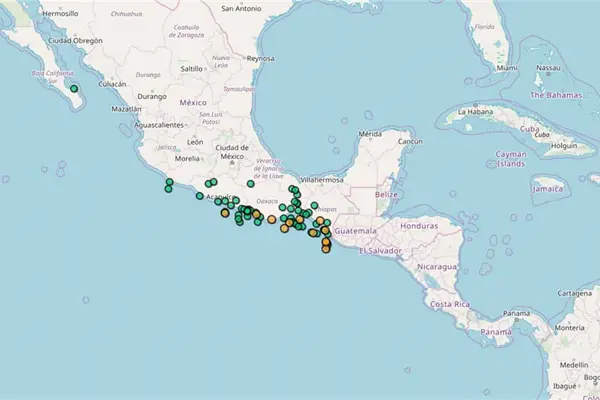
Task: Click the isolated orange marker south of Oaxaca label
Action: point(272,218)
